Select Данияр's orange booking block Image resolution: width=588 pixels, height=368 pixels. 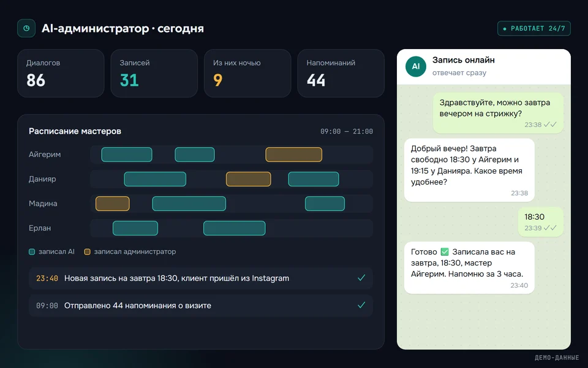coord(248,179)
